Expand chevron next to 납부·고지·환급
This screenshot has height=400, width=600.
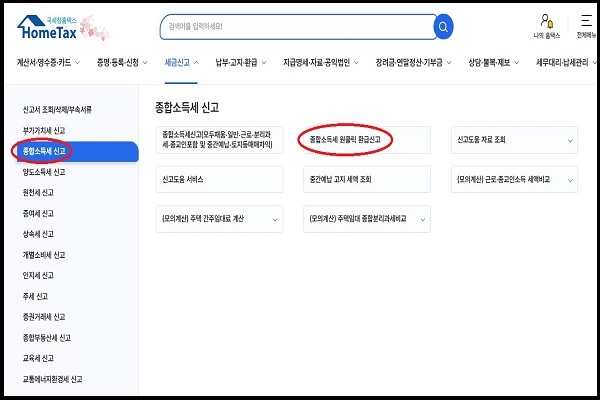pos(264,62)
